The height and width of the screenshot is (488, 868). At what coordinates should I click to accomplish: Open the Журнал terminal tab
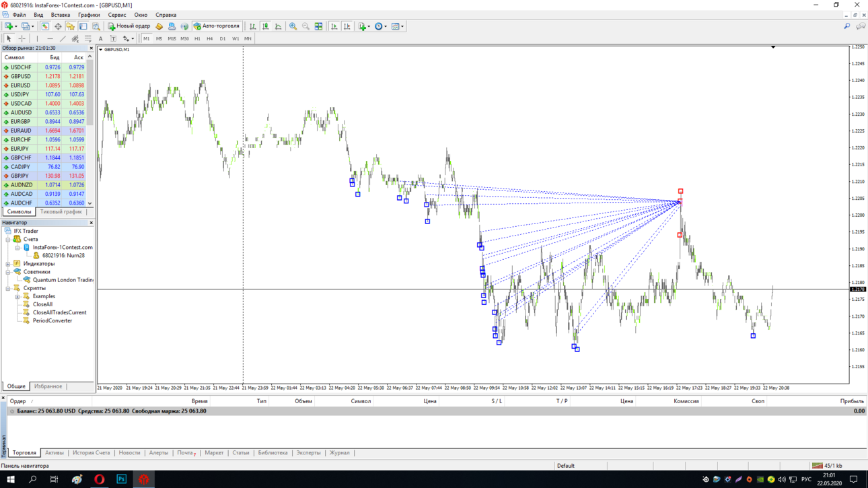(x=339, y=453)
